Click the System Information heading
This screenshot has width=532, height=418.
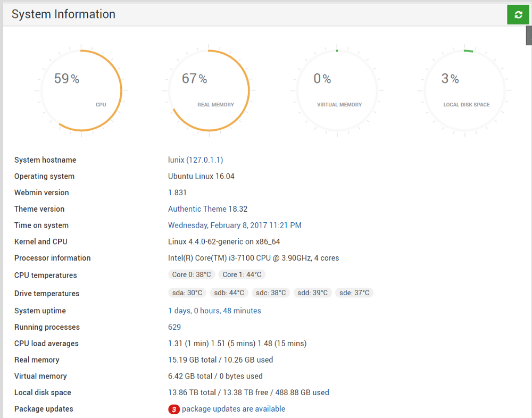(x=63, y=14)
